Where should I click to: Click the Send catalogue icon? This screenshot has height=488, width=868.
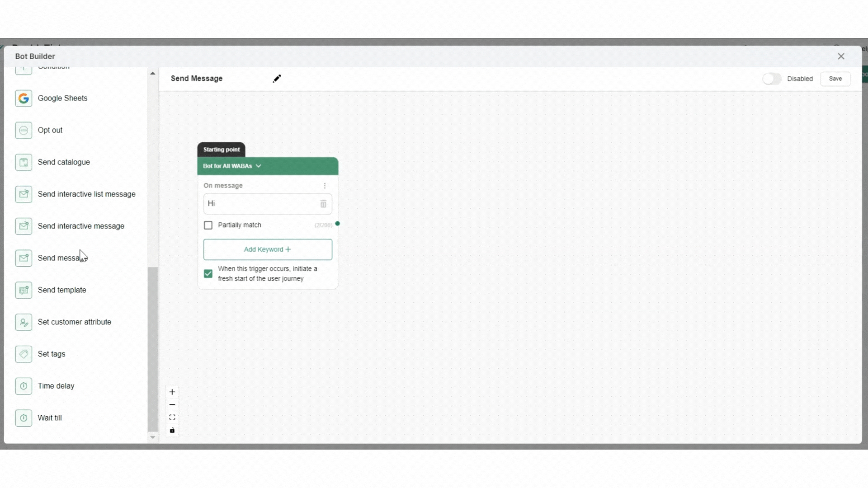coord(24,162)
